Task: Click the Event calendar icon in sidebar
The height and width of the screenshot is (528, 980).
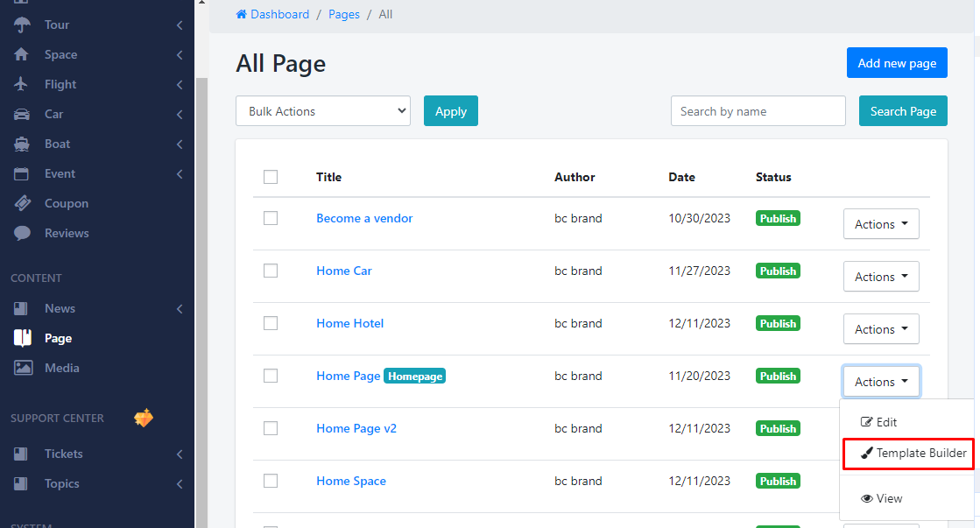Action: [x=23, y=173]
